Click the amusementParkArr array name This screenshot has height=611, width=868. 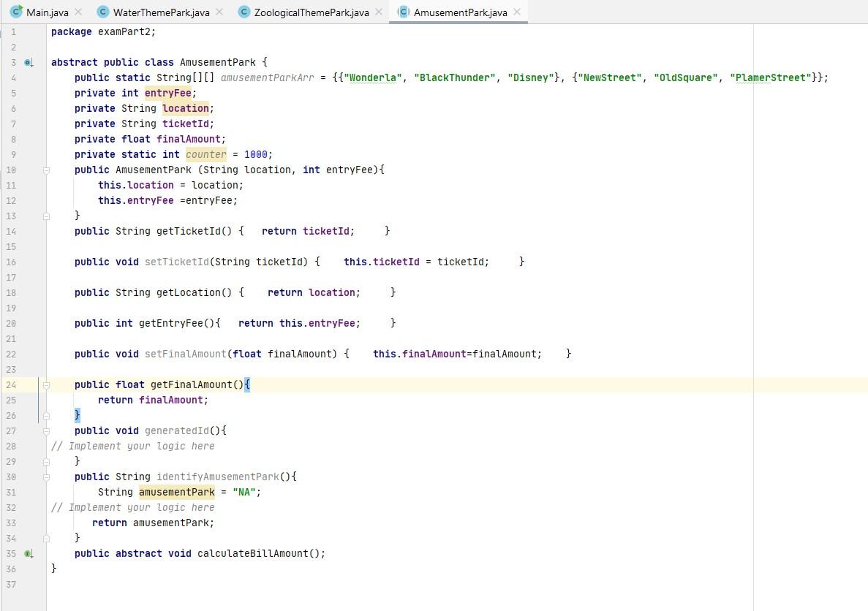[268, 78]
